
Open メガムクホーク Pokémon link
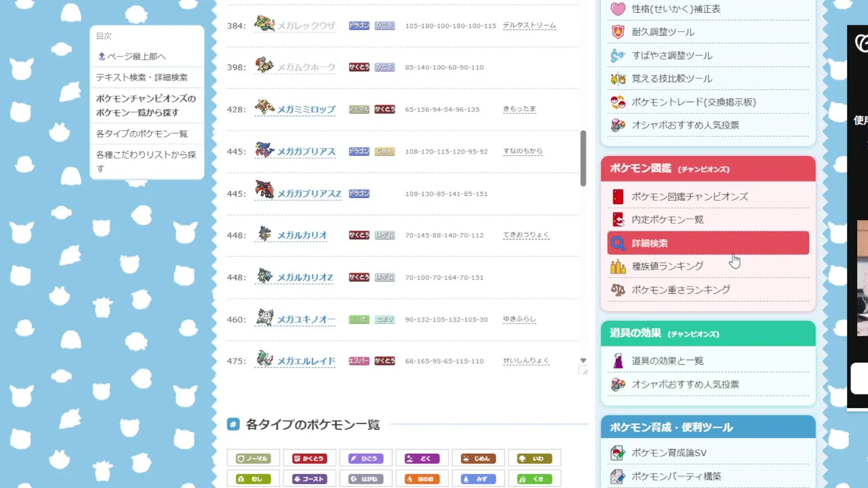[x=306, y=68]
